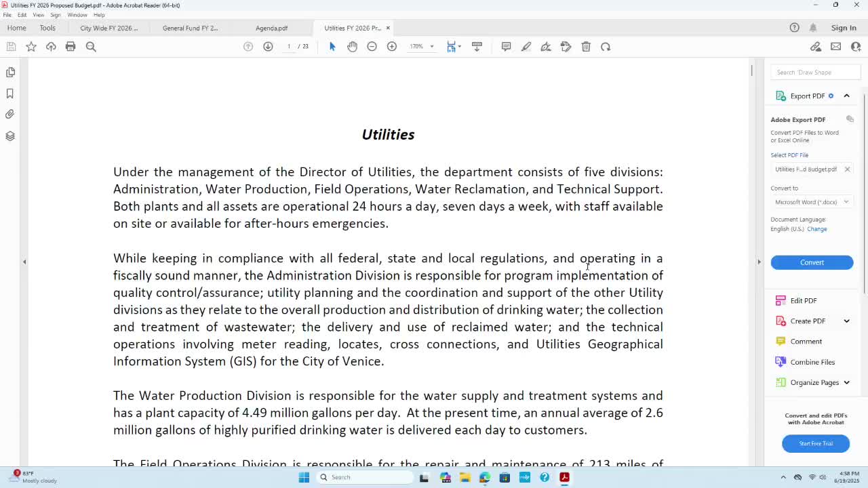The image size is (868, 488).
Task: Switch to the City Wide FY 2026 tab
Action: pos(108,28)
